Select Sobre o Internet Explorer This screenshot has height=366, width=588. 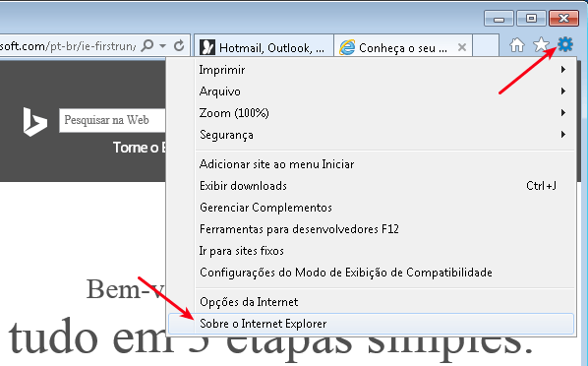click(x=371, y=324)
